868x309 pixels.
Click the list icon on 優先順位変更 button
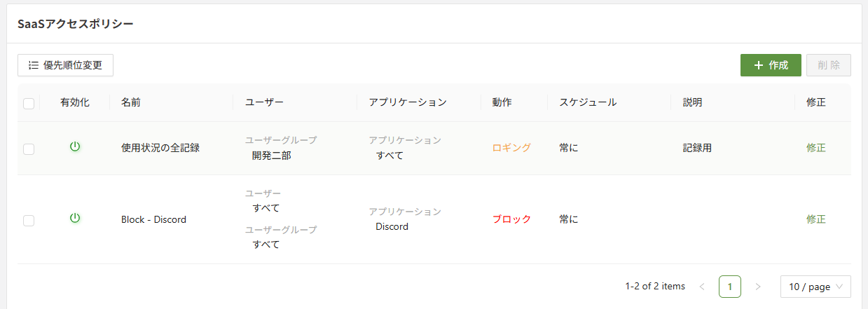pos(34,65)
